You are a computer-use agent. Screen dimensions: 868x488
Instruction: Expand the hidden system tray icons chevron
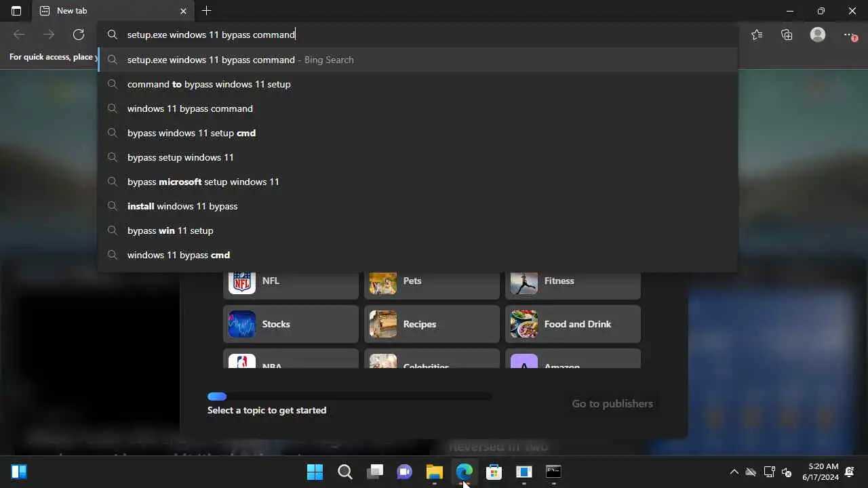coord(734,472)
